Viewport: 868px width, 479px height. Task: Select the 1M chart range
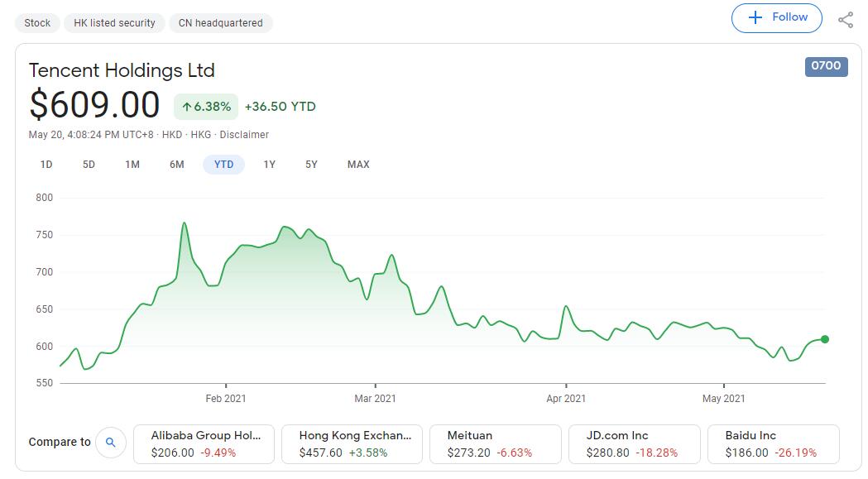(133, 165)
